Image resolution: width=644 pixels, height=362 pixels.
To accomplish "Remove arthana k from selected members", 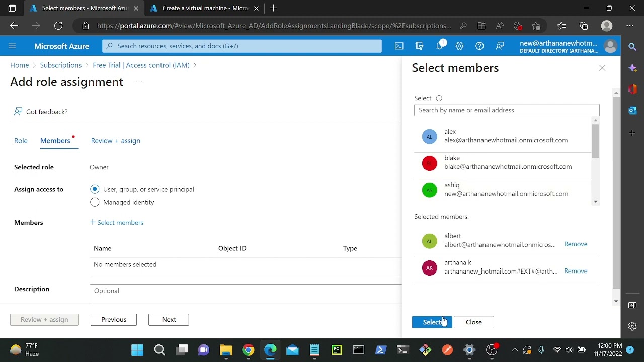I will coord(576,270).
